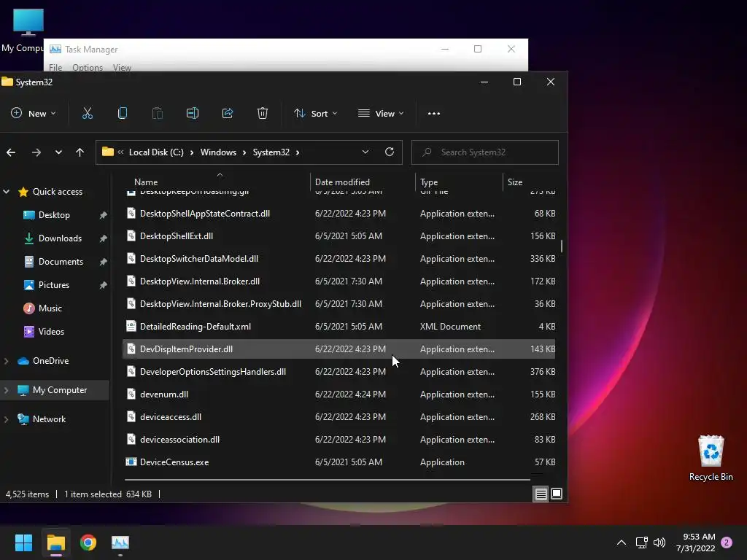The width and height of the screenshot is (747, 560).
Task: Sort by the Name column header
Action: pyautogui.click(x=146, y=182)
